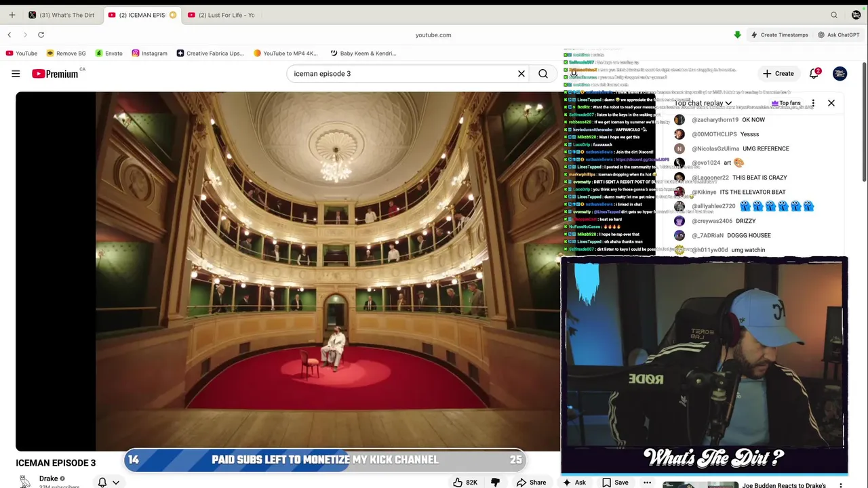
Task: Click the "THIS BEAT IS CRAZY" chat message
Action: 759,178
